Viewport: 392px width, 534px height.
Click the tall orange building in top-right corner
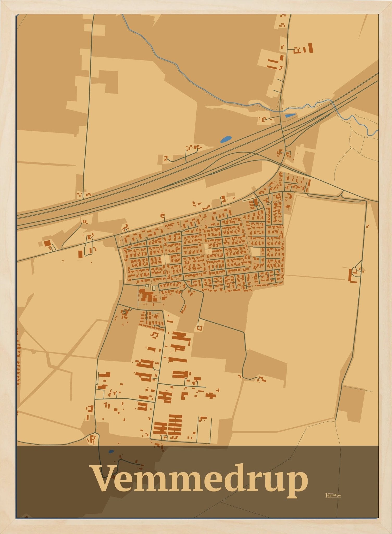point(310,48)
